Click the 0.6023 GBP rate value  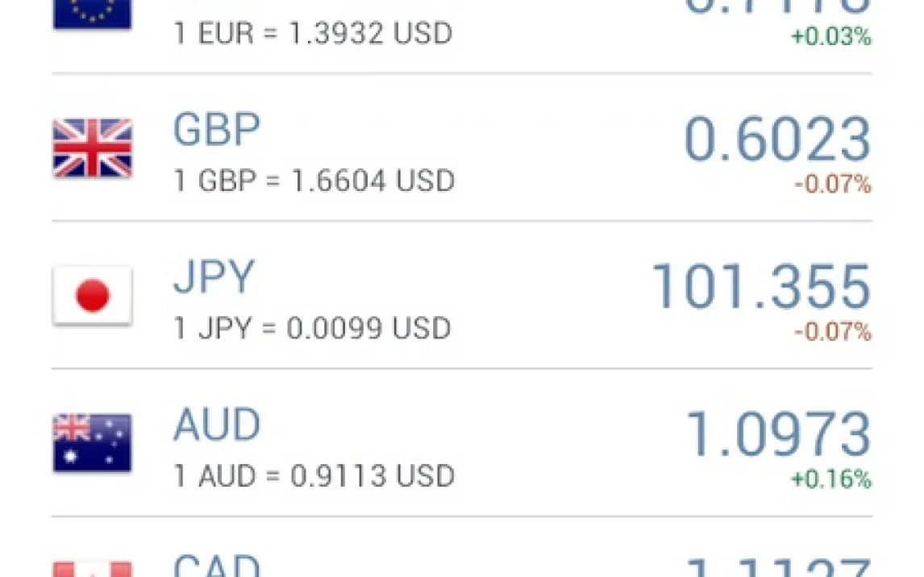click(777, 139)
